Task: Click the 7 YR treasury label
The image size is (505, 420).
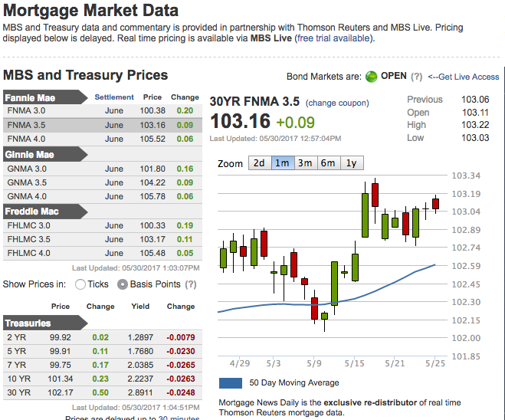Action: point(16,366)
